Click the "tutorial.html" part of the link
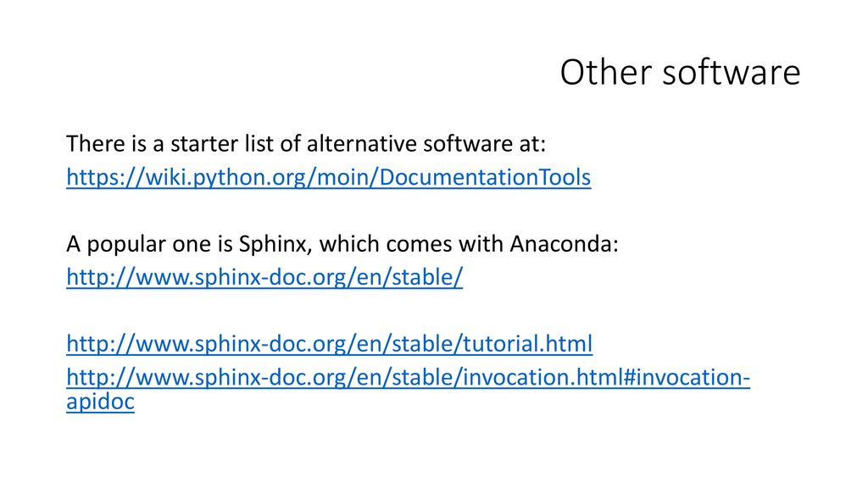 (527, 344)
